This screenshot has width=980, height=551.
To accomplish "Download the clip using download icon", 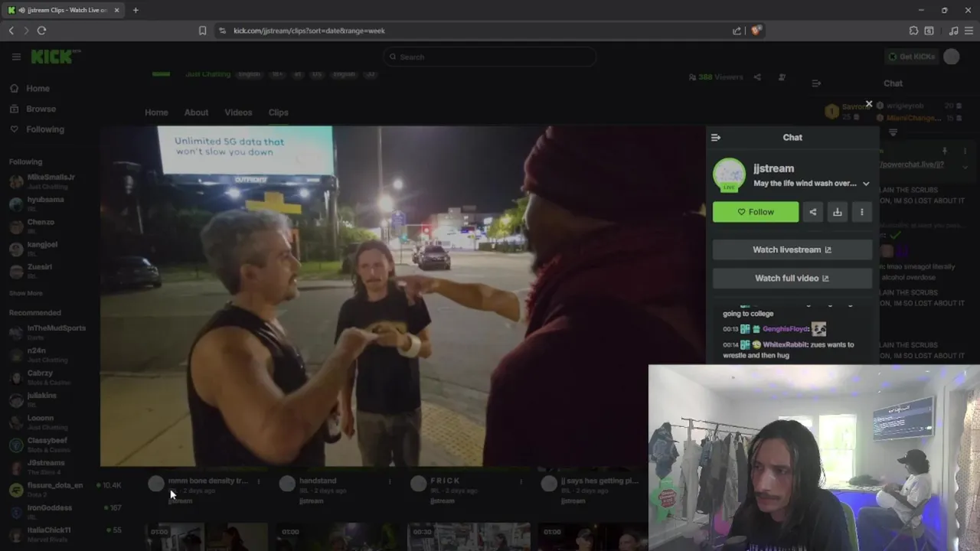I will tap(838, 212).
